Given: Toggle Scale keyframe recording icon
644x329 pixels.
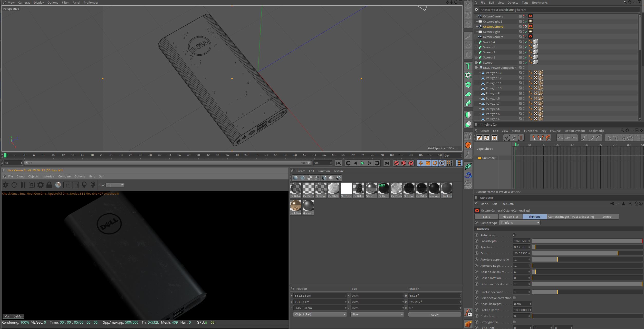Looking at the screenshot, I should [428, 163].
